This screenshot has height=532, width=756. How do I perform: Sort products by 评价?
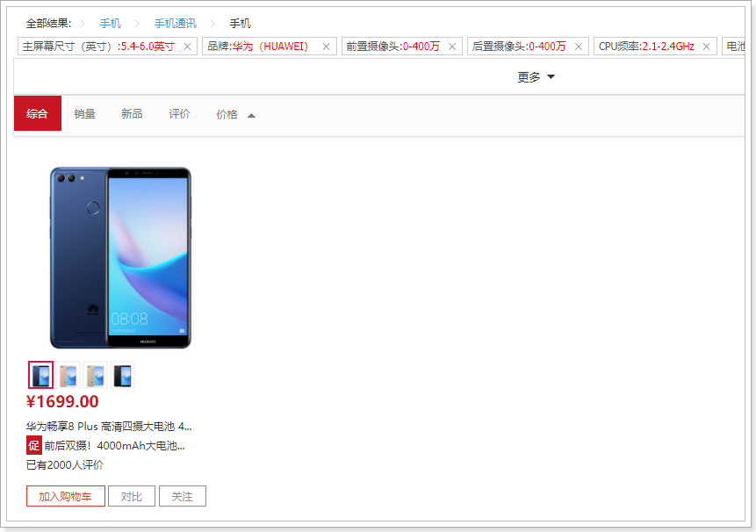(179, 114)
